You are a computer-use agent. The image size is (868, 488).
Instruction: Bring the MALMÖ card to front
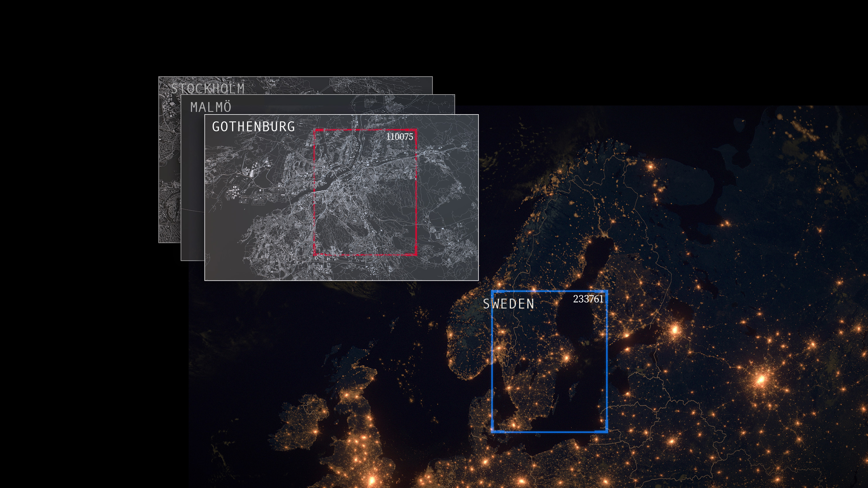click(211, 107)
